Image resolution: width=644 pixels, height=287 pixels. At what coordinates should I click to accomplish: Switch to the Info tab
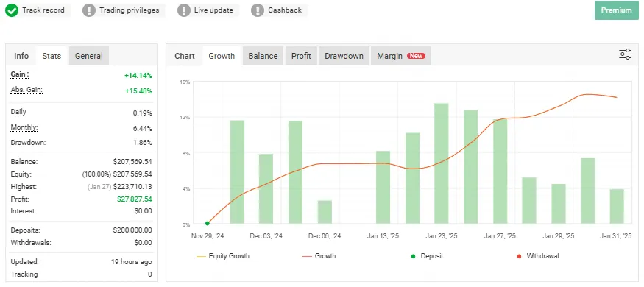click(21, 56)
